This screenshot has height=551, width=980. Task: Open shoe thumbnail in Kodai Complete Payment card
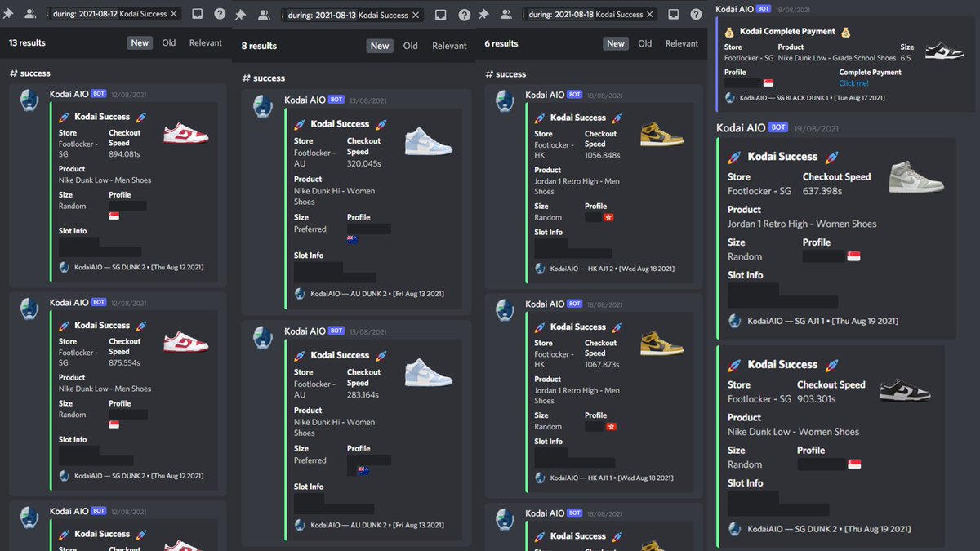[945, 51]
